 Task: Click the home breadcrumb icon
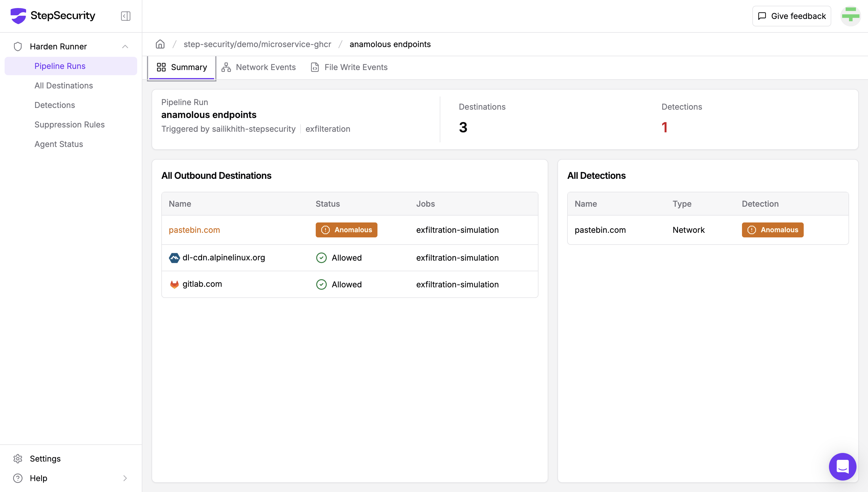tap(160, 44)
